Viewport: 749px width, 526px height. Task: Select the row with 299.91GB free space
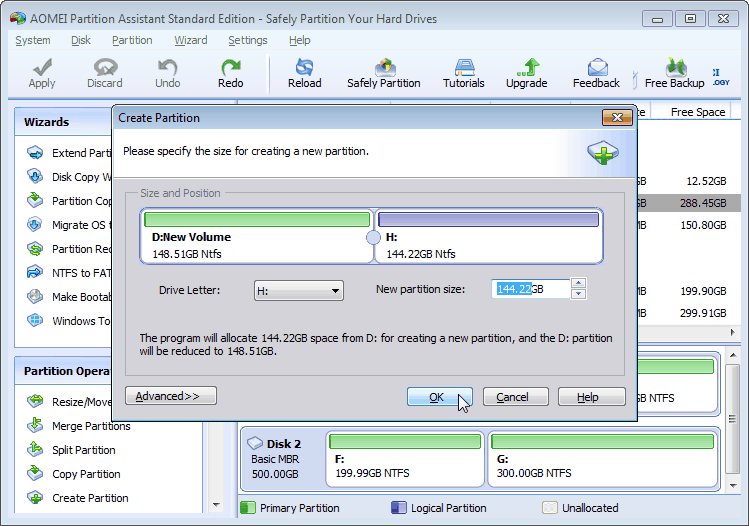[689, 313]
